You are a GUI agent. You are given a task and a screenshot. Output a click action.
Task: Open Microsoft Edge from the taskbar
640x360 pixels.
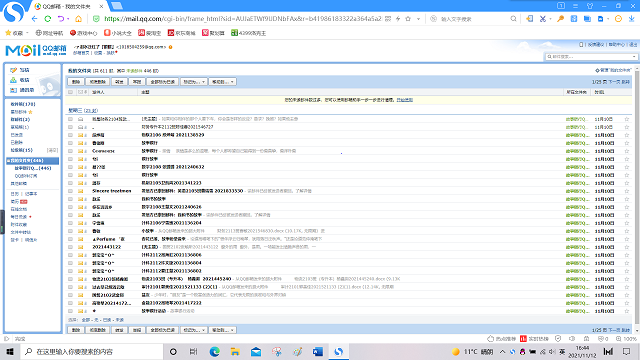215,351
